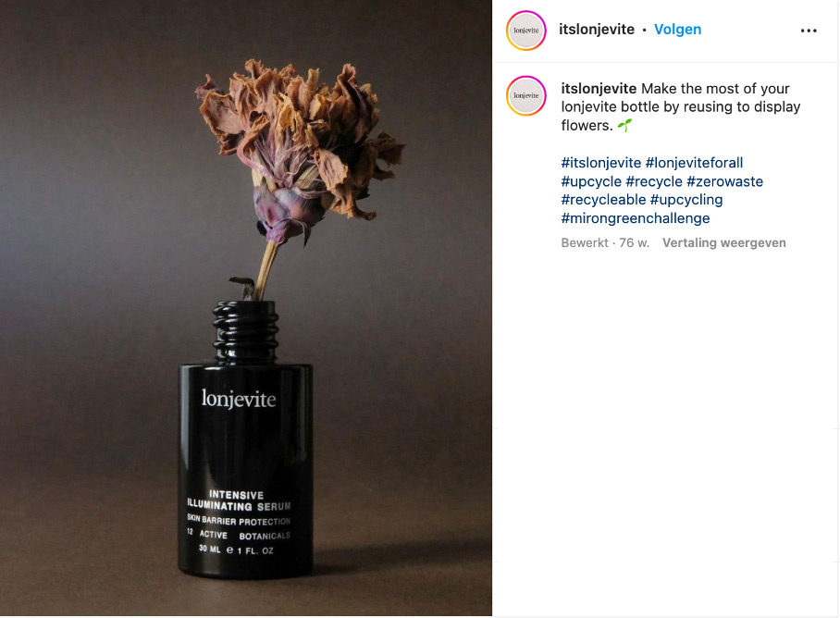Open the #lonjeviteforall hashtag
Image resolution: width=840 pixels, height=618 pixels.
click(694, 163)
